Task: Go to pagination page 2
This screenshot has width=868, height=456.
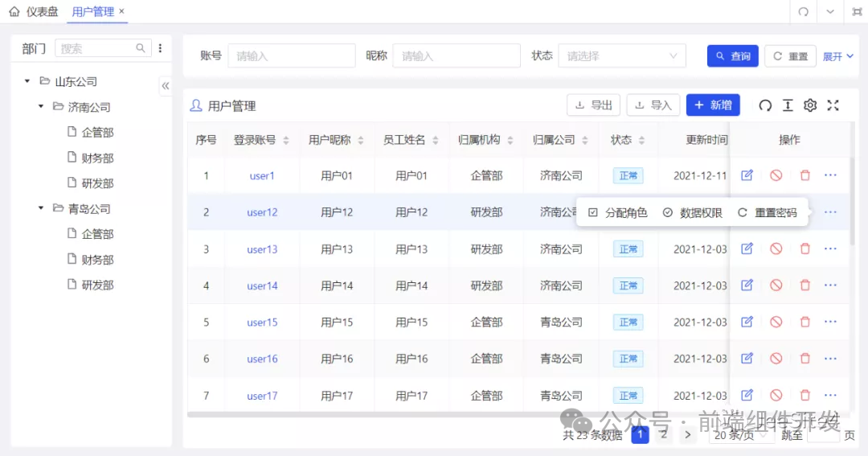Action: pos(664,435)
